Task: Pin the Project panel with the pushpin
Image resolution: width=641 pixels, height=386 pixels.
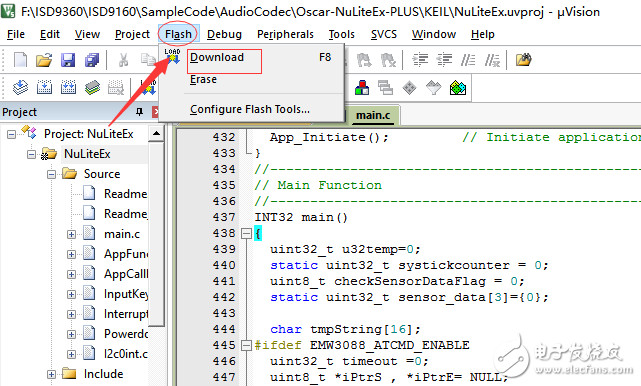Action: coord(139,112)
